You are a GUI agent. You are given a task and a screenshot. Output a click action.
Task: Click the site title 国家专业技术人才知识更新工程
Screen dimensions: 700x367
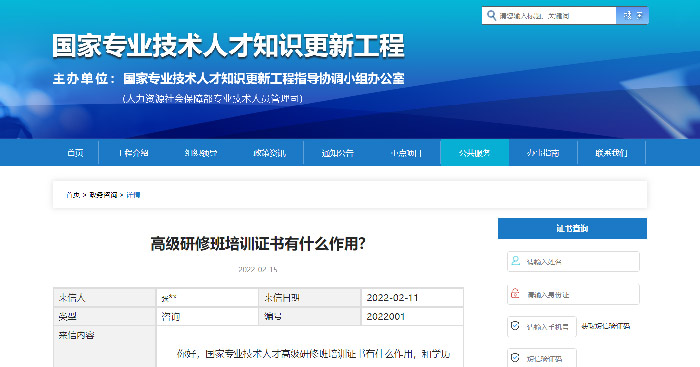[x=228, y=46]
